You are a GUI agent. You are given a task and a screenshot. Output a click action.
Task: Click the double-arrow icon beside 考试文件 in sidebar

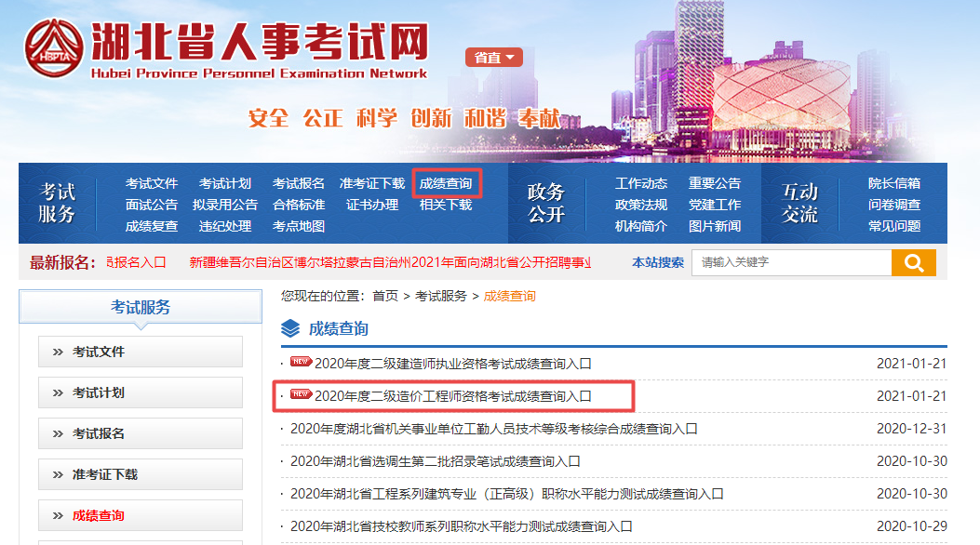[58, 352]
